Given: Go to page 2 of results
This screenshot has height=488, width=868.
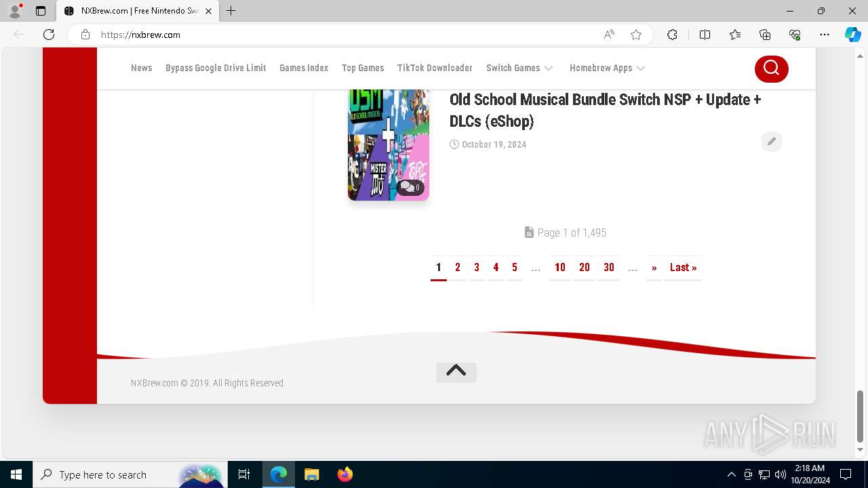Looking at the screenshot, I should (x=458, y=268).
